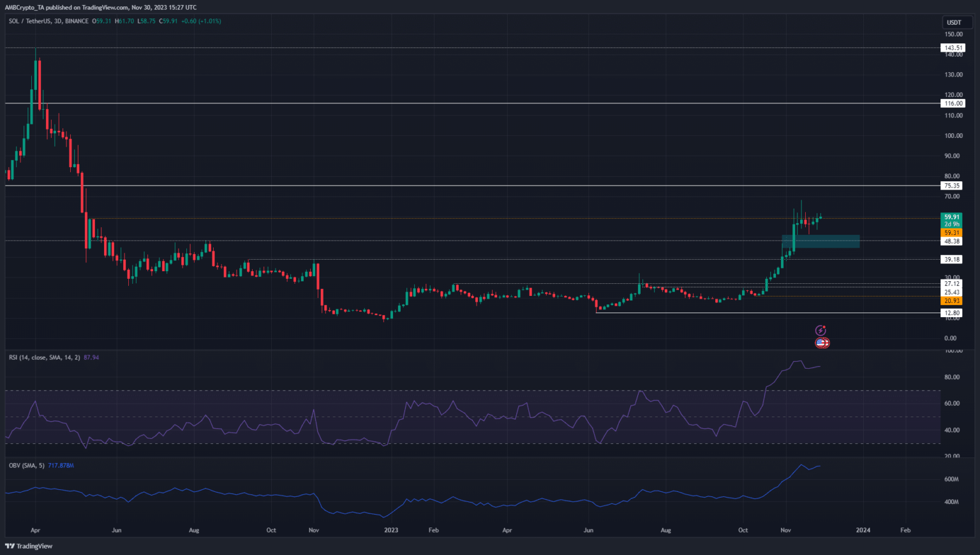Select the 143.51 price level tag
980x555 pixels.
(x=953, y=48)
